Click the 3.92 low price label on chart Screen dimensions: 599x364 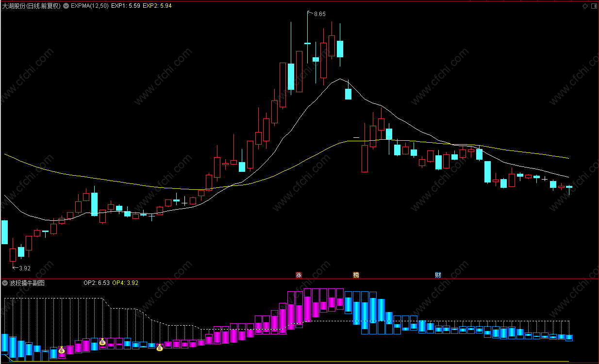[24, 268]
